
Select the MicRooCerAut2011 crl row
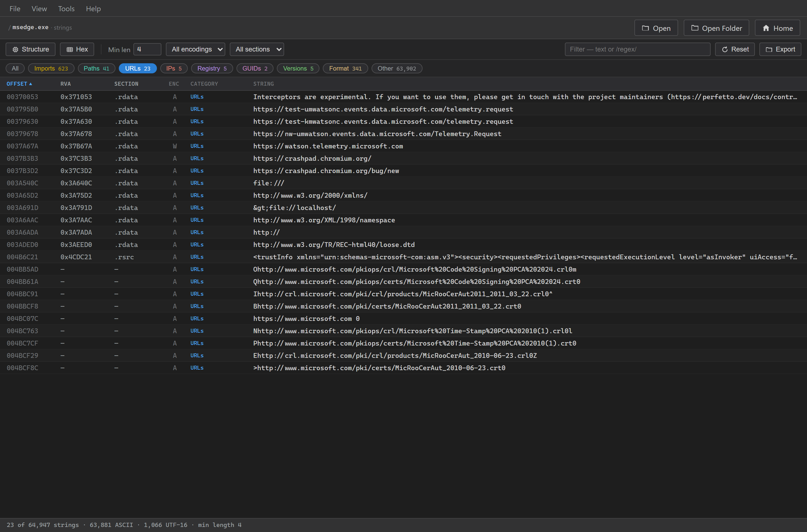tap(403, 294)
